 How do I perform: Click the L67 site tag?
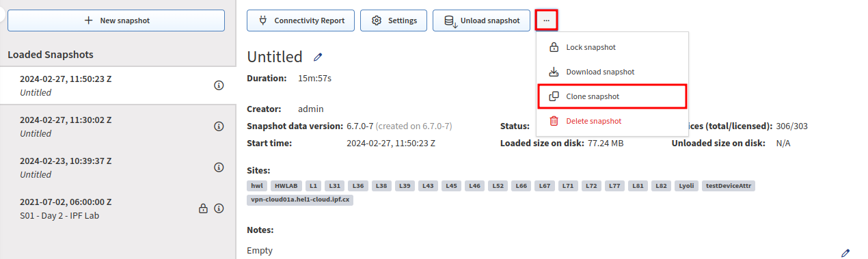pyautogui.click(x=545, y=186)
